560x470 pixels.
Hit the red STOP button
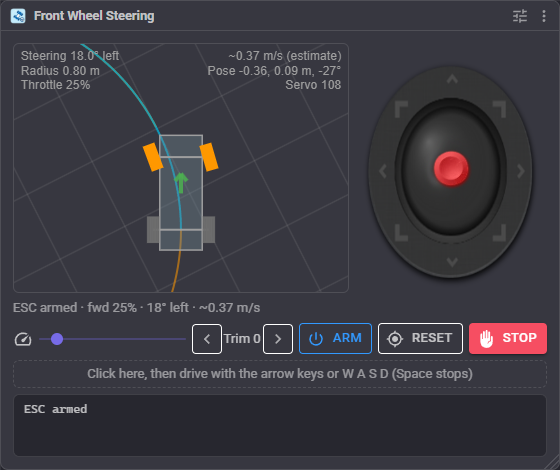508,338
